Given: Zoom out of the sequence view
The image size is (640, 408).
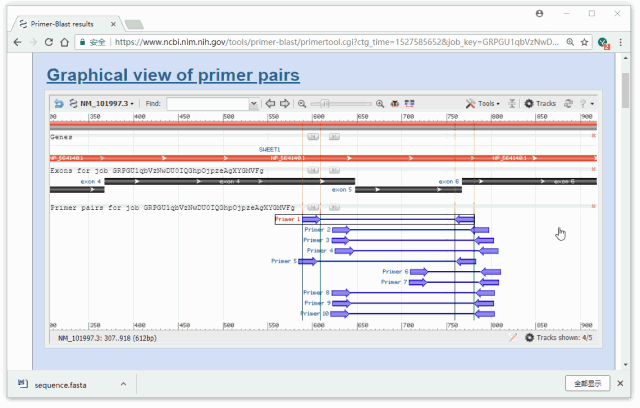Looking at the screenshot, I should pos(302,104).
